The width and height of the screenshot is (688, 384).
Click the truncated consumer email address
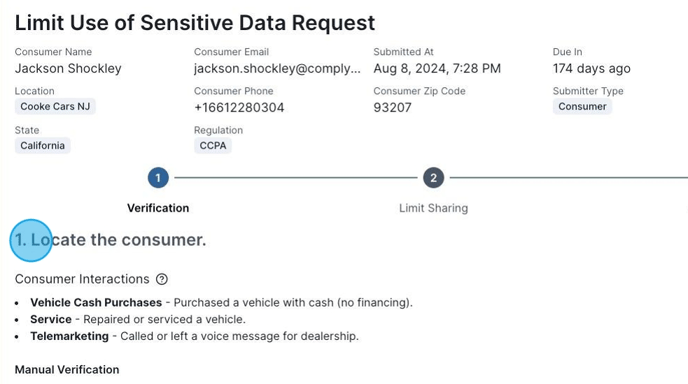[x=277, y=68]
